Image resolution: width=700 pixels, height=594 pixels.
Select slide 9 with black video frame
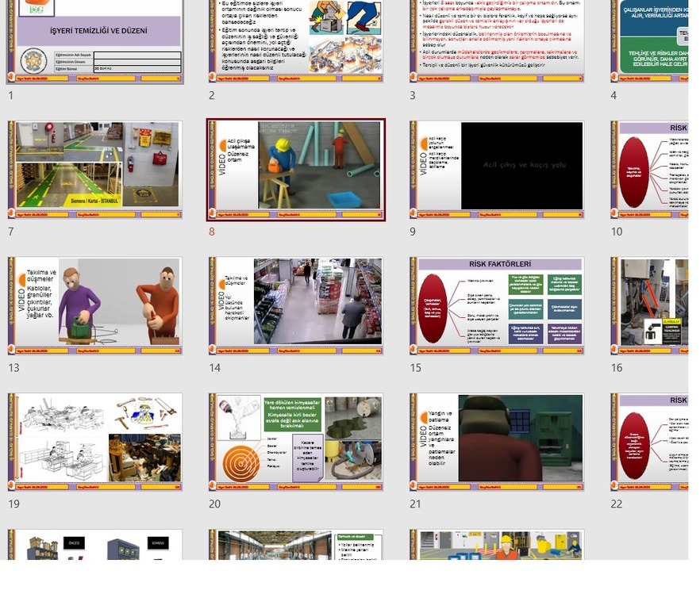pyautogui.click(x=497, y=170)
